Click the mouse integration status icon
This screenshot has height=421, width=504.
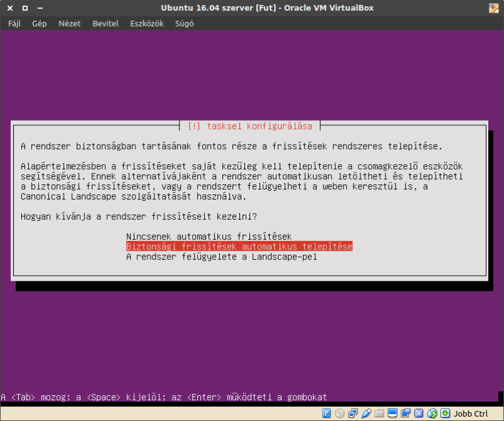tap(432, 413)
